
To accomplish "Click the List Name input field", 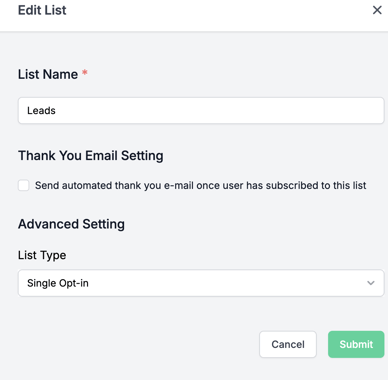I will (x=201, y=110).
